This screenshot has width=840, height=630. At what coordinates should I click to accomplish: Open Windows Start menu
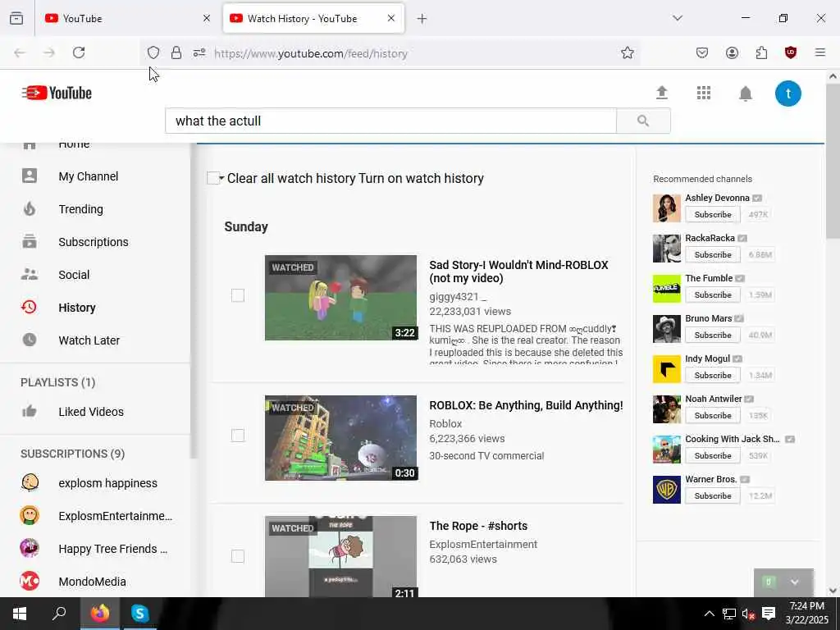coord(20,614)
